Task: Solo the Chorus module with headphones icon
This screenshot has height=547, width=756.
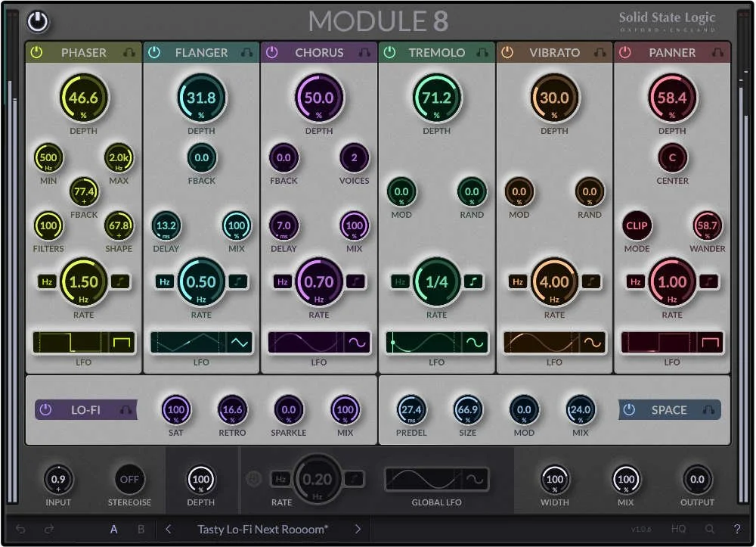Action: click(364, 52)
